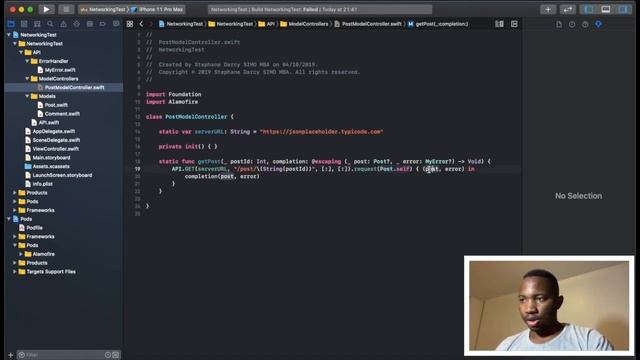This screenshot has width=640, height=360.
Task: Show the History inspector
Action: tap(572, 24)
